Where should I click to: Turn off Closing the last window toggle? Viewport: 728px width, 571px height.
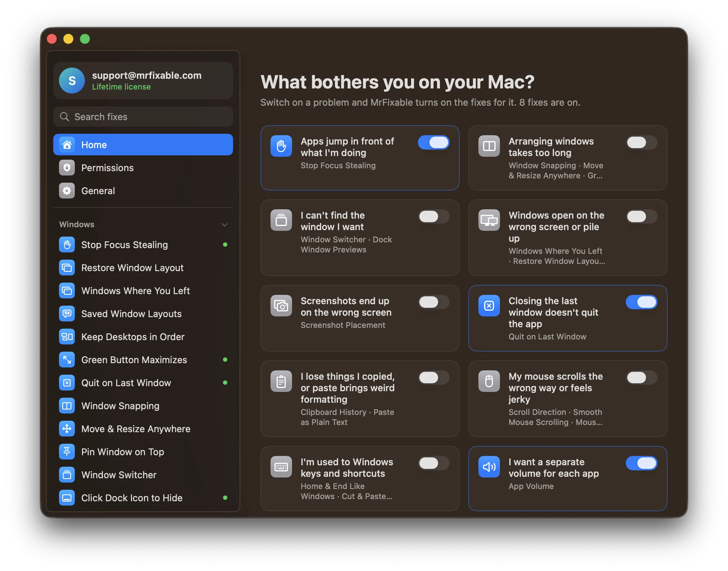[x=642, y=302]
